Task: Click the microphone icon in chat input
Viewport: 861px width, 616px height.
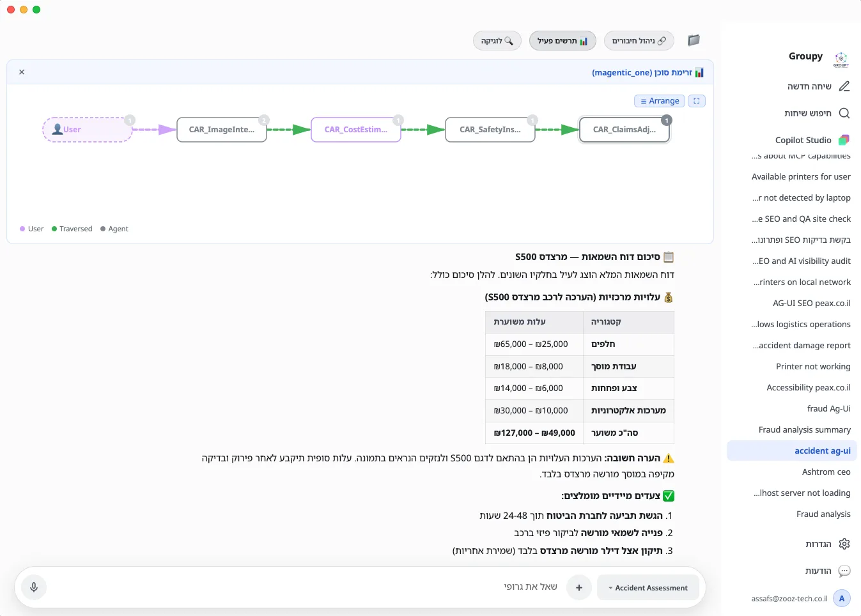Action: (x=34, y=587)
